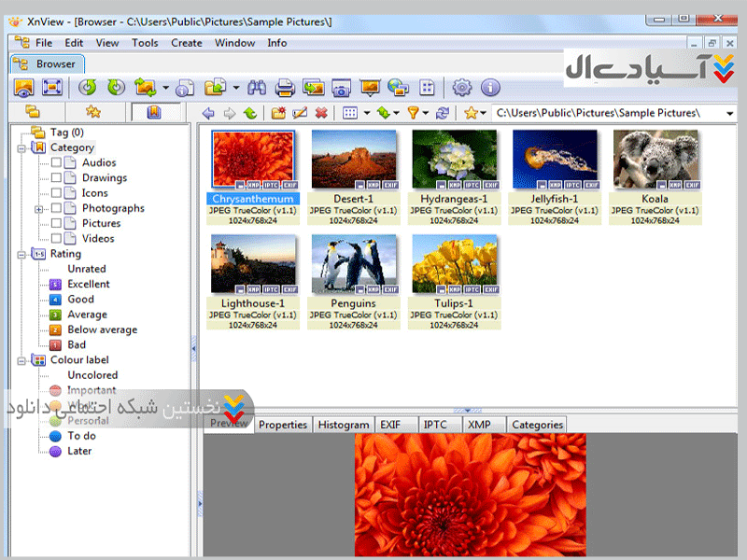Toggle fullscreen view icon
The width and height of the screenshot is (747, 560).
(x=52, y=88)
